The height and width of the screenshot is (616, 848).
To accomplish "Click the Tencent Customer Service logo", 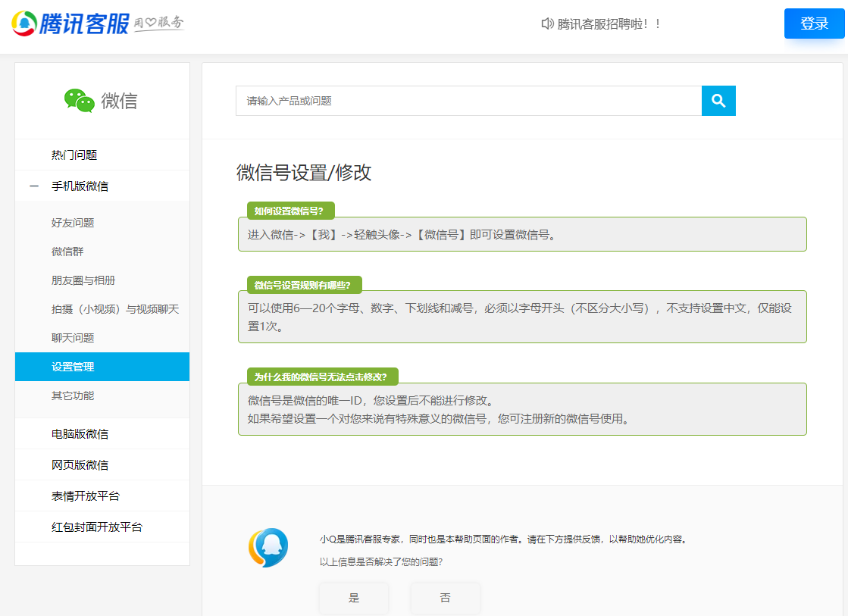I will click(x=70, y=23).
